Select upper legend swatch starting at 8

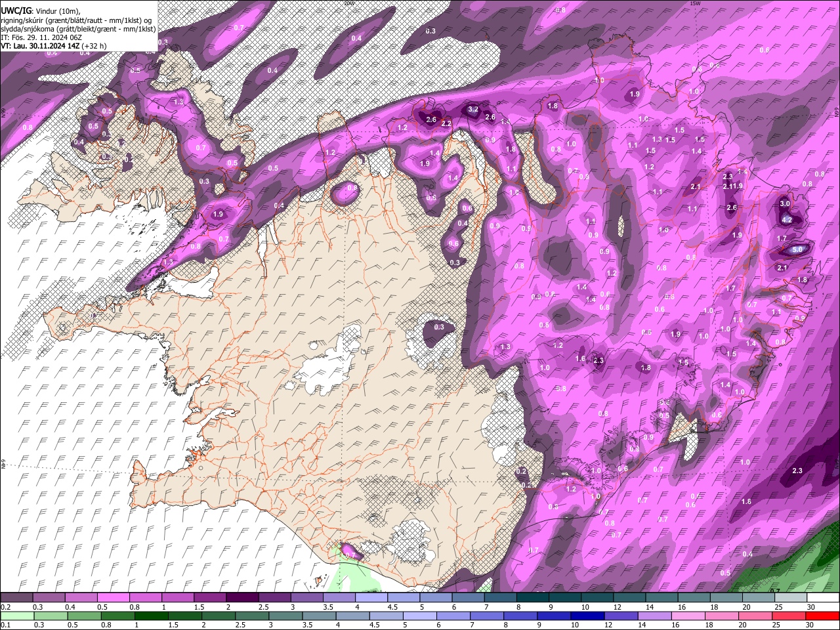pyautogui.click(x=532, y=597)
